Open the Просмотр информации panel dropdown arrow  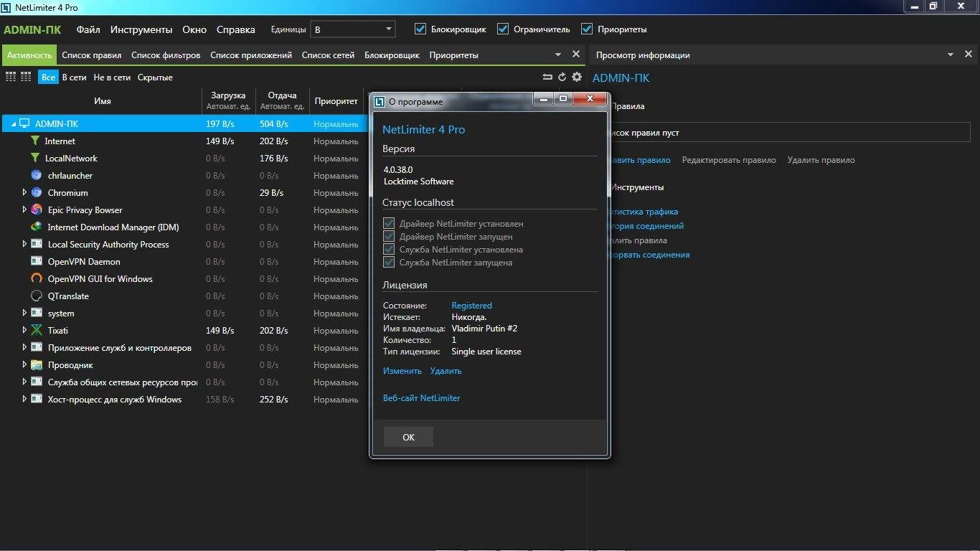(x=951, y=55)
